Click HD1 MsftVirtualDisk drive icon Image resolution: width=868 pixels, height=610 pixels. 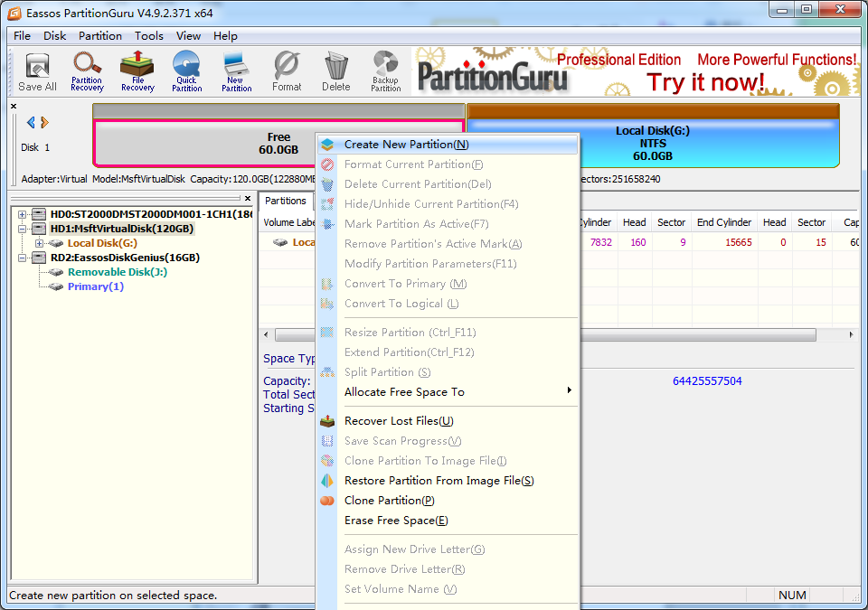coord(39,229)
